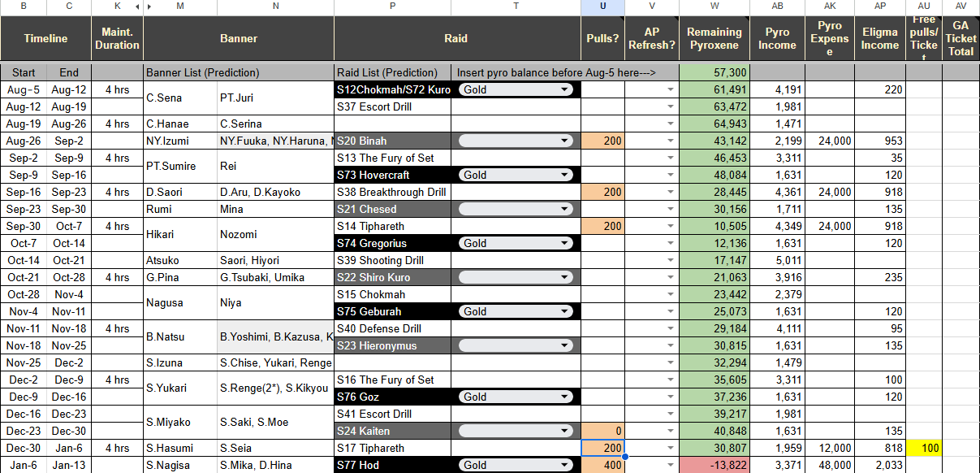Select the NY.Izumi banner cell
Image resolution: width=980 pixels, height=473 pixels.
click(x=180, y=141)
